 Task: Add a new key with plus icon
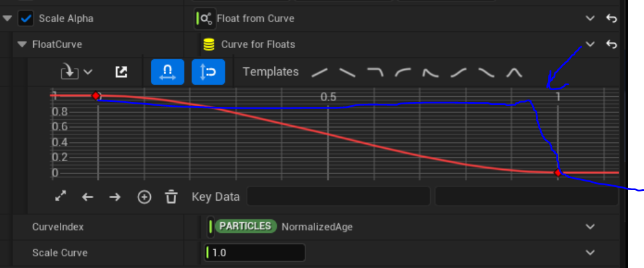point(144,197)
